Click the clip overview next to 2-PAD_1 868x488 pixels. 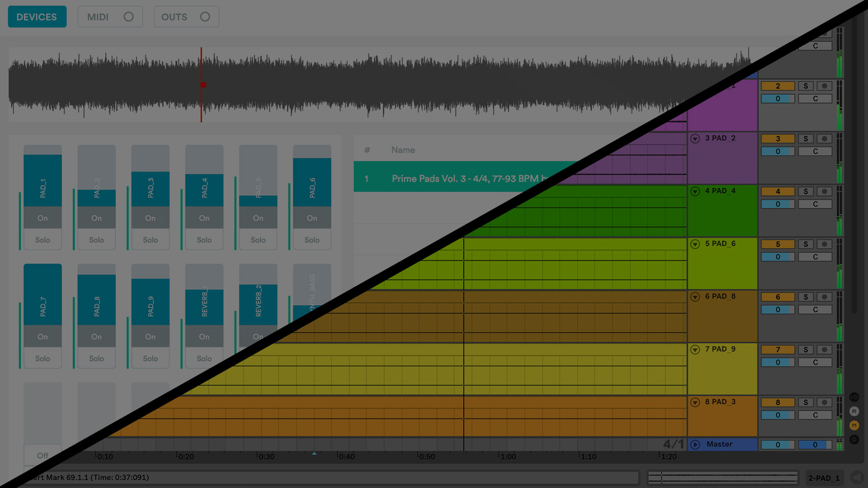(722, 478)
